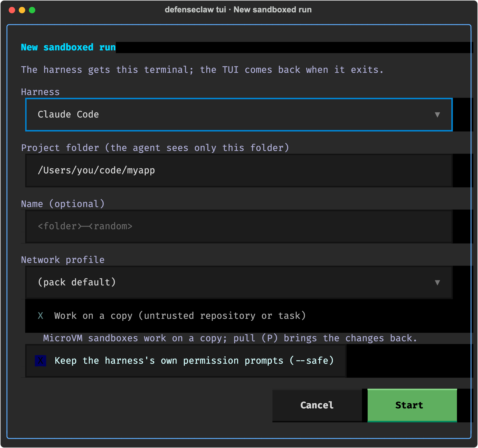Click the Harness field label
This screenshot has height=448, width=478.
40,92
